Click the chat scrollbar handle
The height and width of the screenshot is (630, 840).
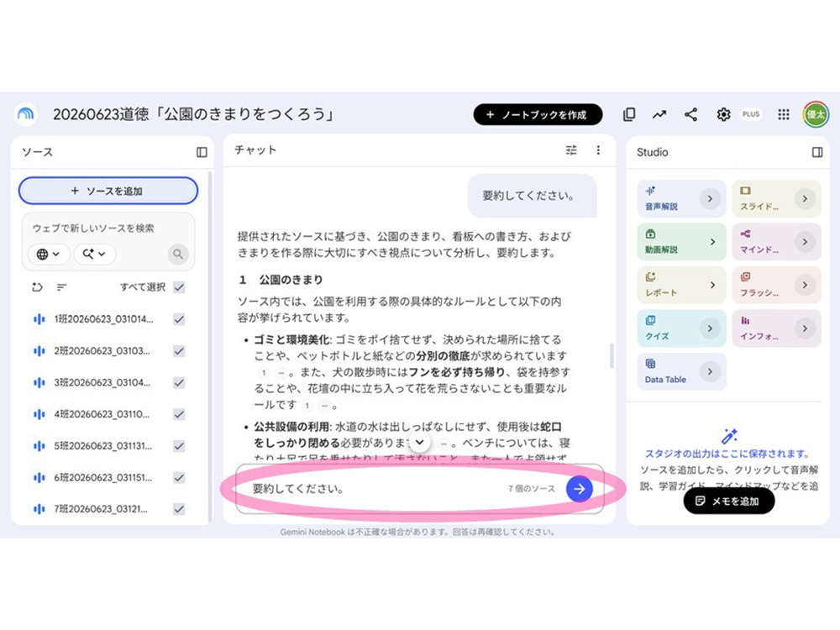click(x=612, y=355)
